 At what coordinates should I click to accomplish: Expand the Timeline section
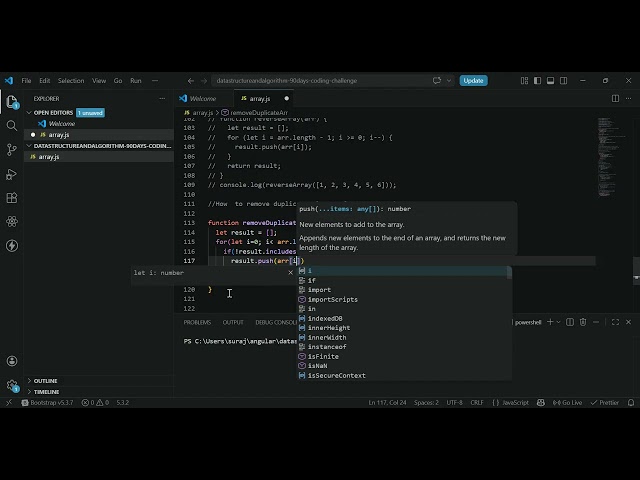[x=29, y=391]
